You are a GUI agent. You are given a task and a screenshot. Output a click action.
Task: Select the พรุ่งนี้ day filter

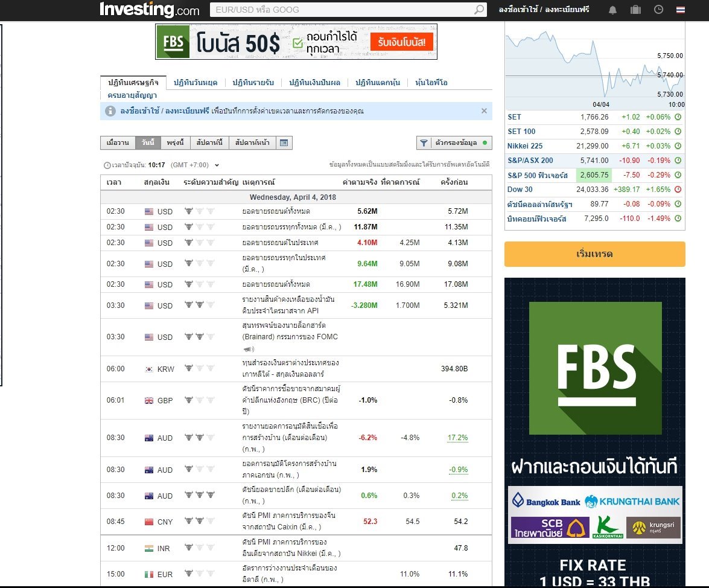pyautogui.click(x=176, y=143)
